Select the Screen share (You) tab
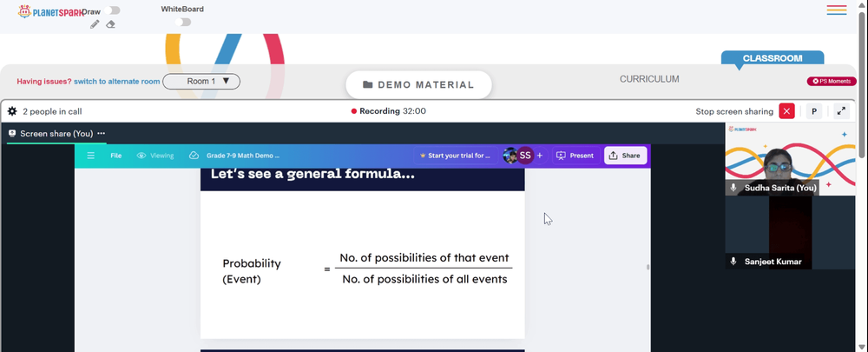Image resolution: width=868 pixels, height=352 pixels. [x=56, y=134]
